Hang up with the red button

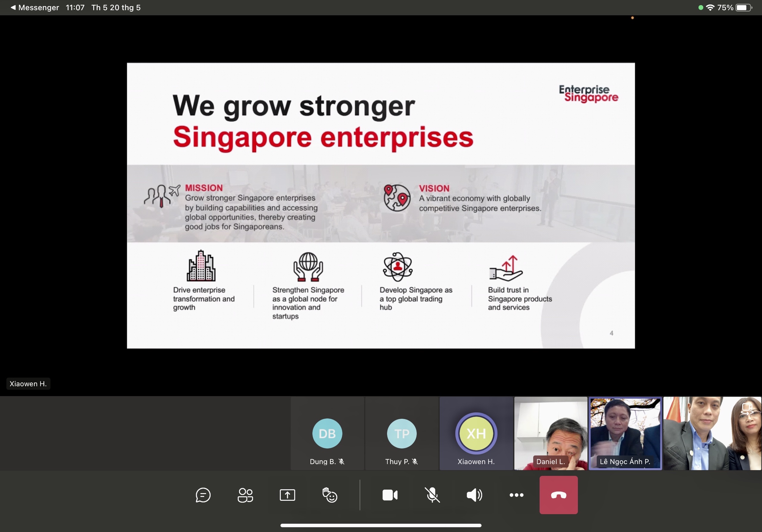pos(558,495)
